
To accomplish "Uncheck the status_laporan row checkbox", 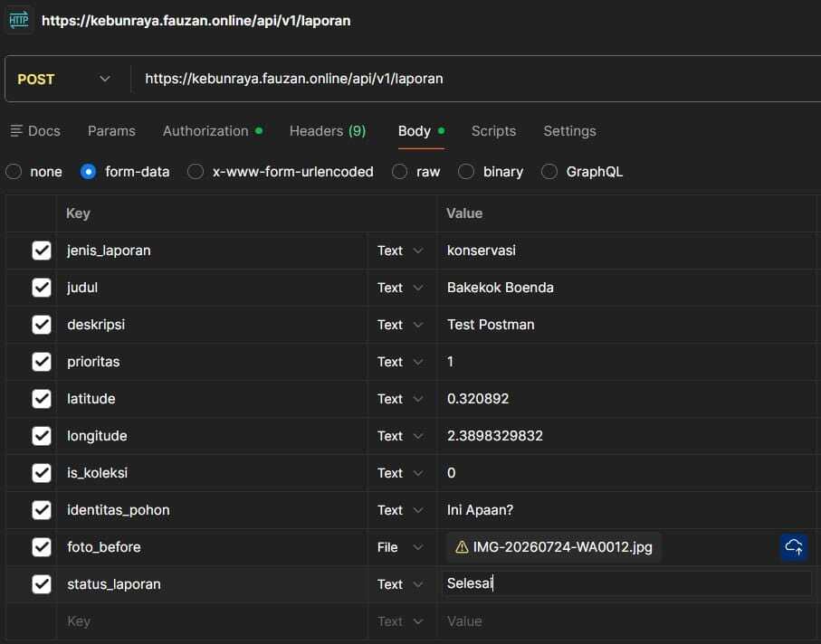I will (42, 585).
